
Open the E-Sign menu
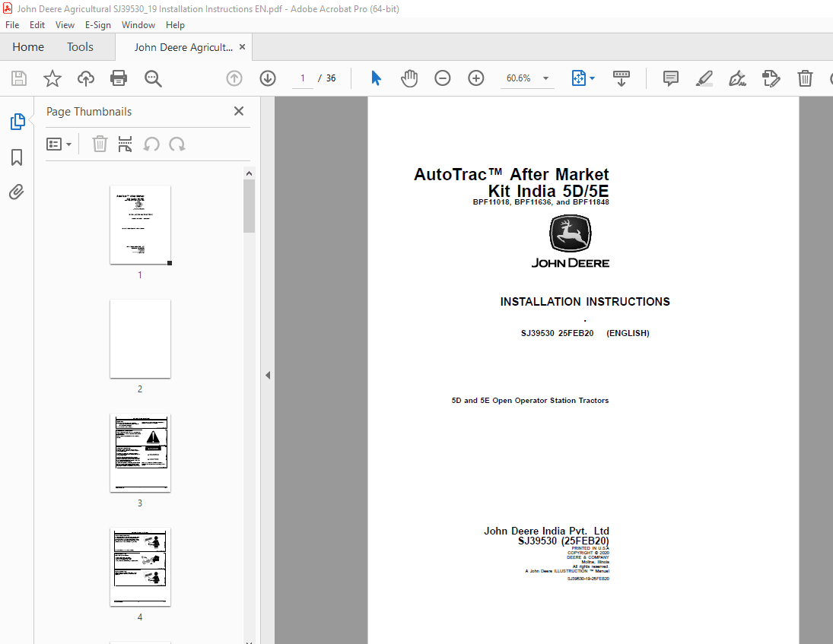97,25
